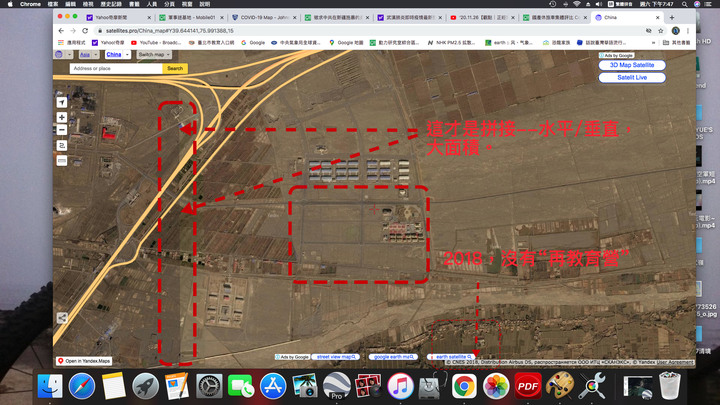Open the Chrome profile avatar
This screenshot has width=720, height=405.
click(675, 31)
